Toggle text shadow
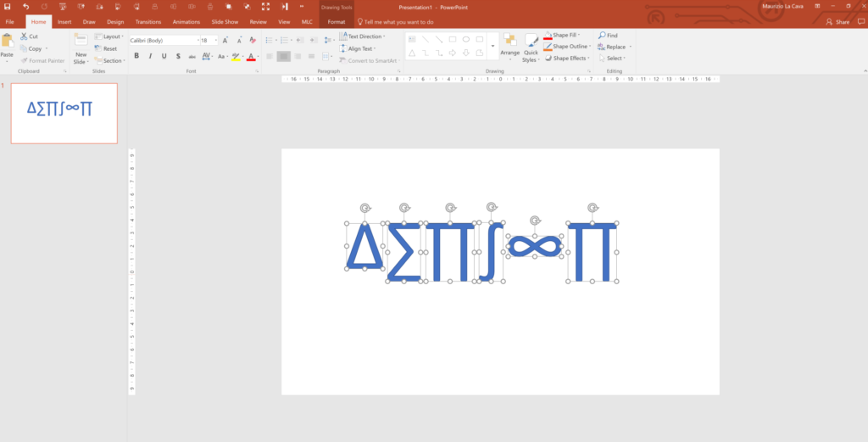868x442 pixels. tap(178, 56)
